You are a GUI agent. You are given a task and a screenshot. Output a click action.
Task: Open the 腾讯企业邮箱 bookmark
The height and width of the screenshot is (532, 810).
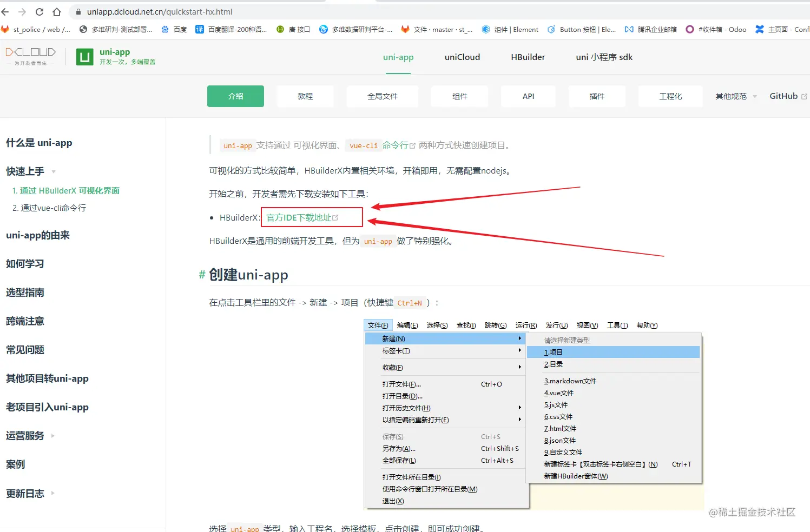(651, 30)
